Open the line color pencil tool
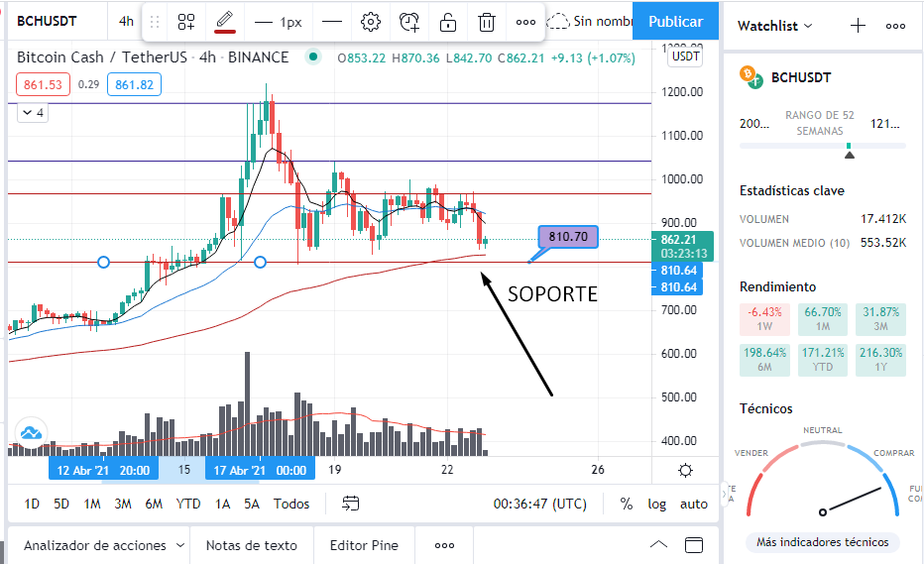The height and width of the screenshot is (564, 924). (x=224, y=22)
